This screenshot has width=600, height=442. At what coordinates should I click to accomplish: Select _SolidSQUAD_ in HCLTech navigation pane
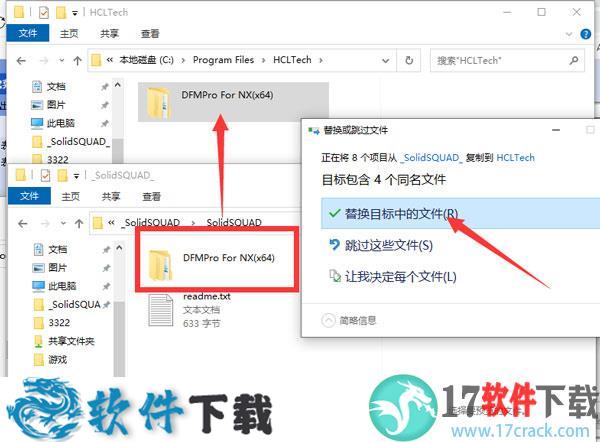(x=78, y=142)
